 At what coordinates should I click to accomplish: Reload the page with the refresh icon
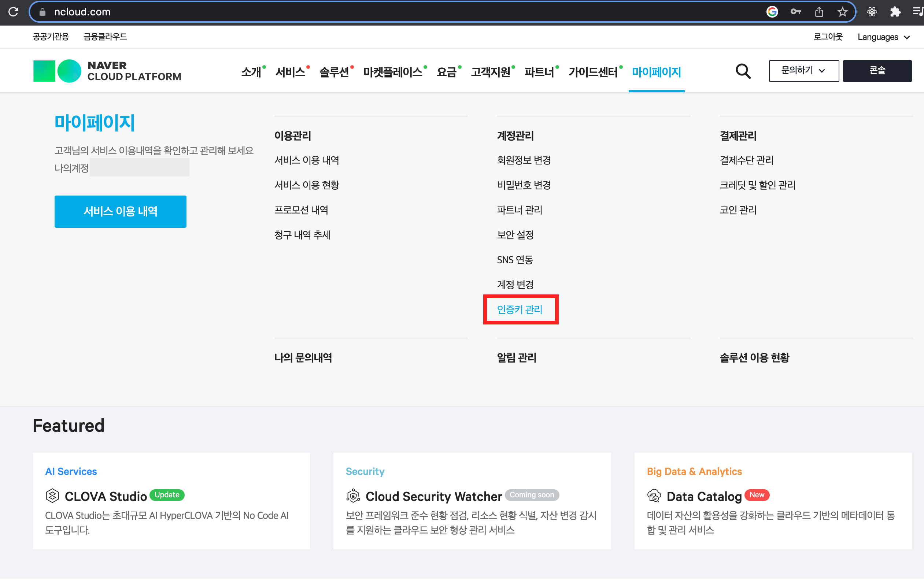point(14,12)
